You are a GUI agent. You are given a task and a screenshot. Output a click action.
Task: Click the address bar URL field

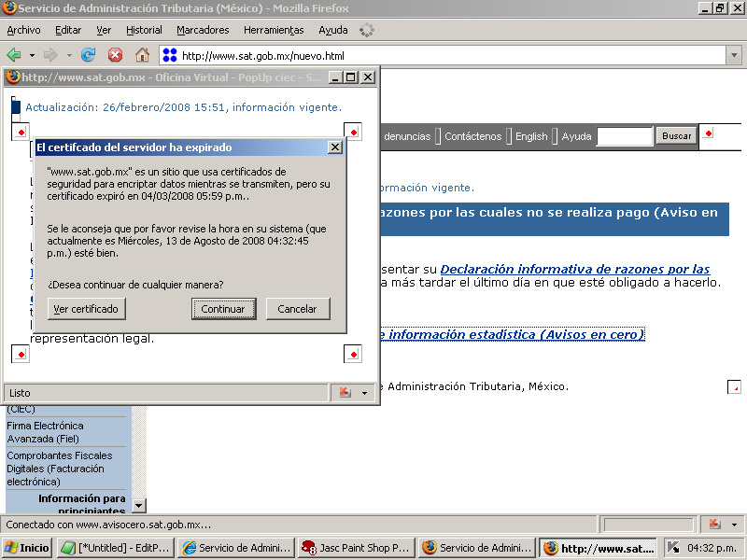pos(443,56)
